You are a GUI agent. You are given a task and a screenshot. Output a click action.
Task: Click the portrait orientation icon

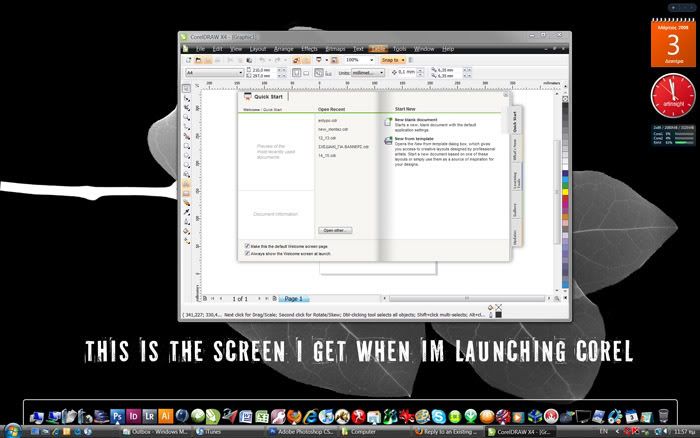tap(296, 73)
